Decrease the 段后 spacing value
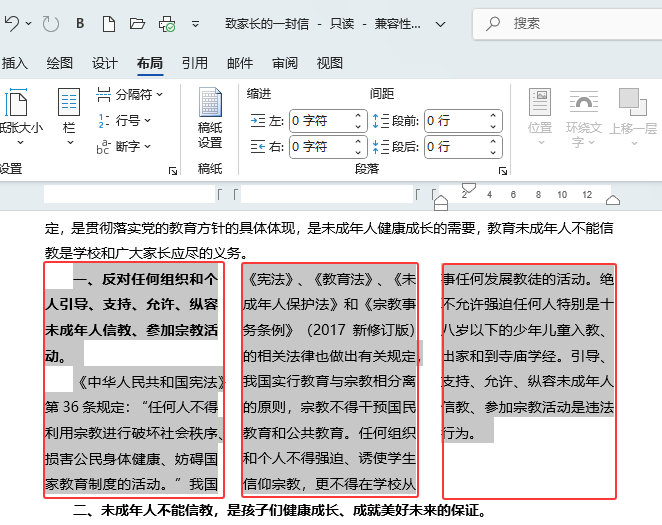 click(x=493, y=152)
